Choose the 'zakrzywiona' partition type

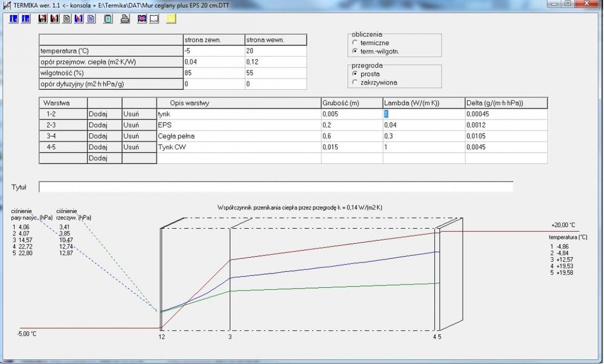[355, 82]
